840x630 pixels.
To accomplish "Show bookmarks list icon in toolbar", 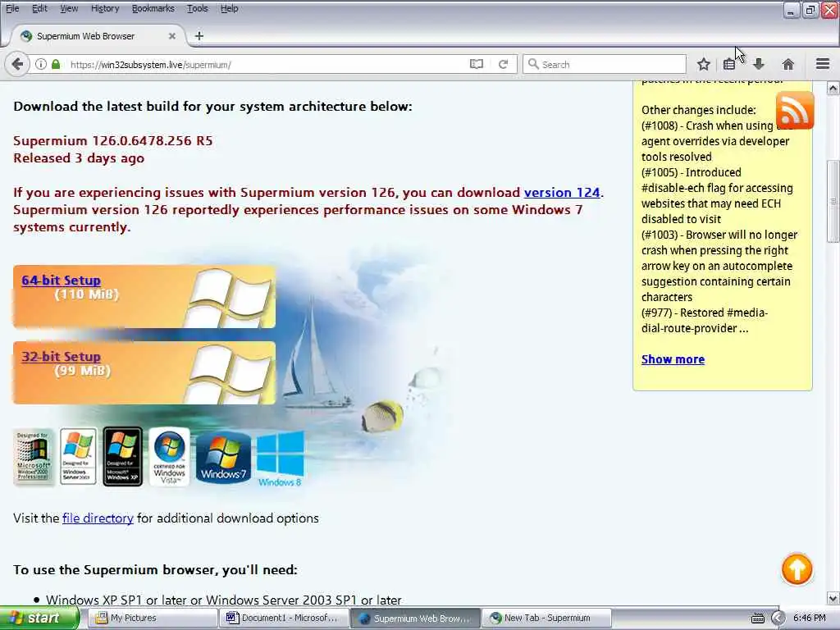I will click(x=729, y=64).
